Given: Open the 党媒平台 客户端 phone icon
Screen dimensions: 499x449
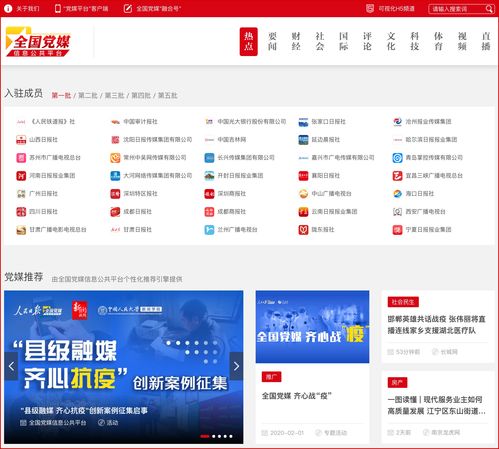Looking at the screenshot, I should pyautogui.click(x=58, y=8).
